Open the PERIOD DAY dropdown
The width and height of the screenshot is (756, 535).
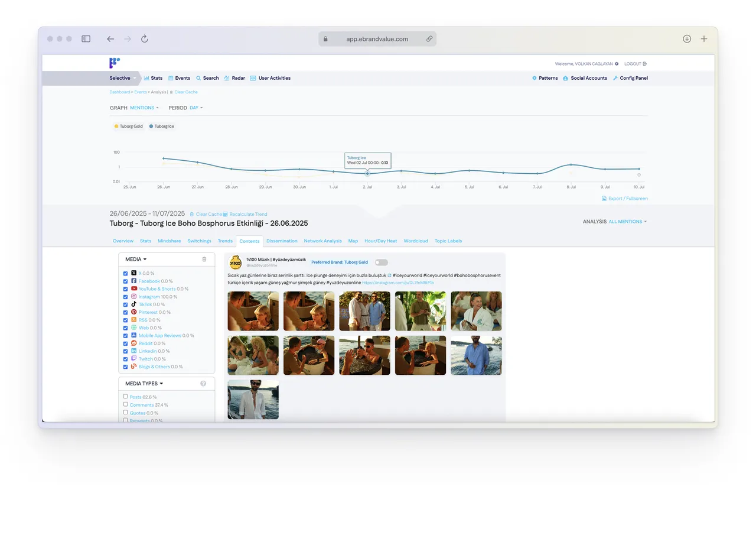tap(196, 108)
